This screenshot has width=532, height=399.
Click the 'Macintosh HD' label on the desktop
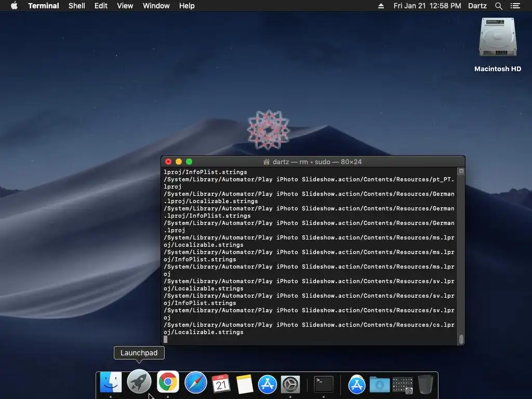click(498, 69)
